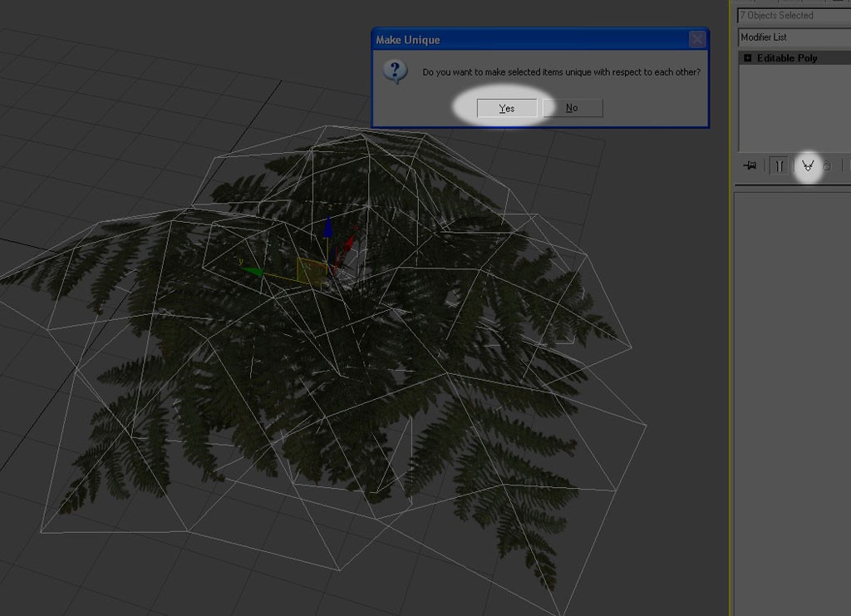Viewport: 851px width, 616px height.
Task: Click the Make Unique icon in modifier stack
Action: pyautogui.click(x=808, y=165)
